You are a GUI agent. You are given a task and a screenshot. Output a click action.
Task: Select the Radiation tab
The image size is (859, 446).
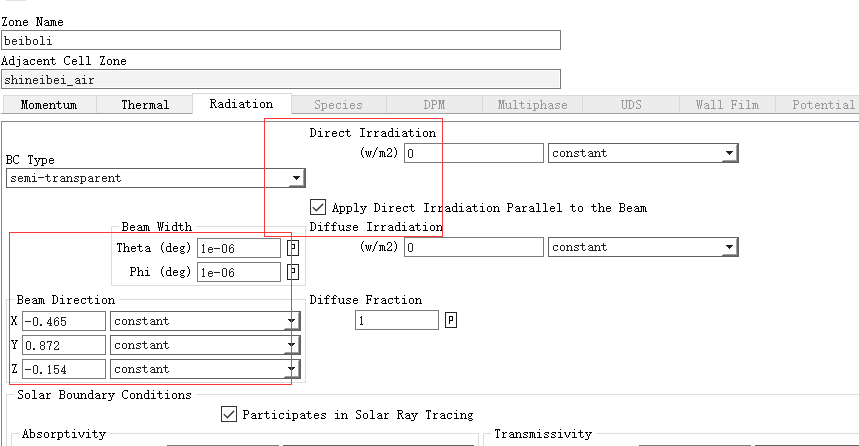(241, 104)
